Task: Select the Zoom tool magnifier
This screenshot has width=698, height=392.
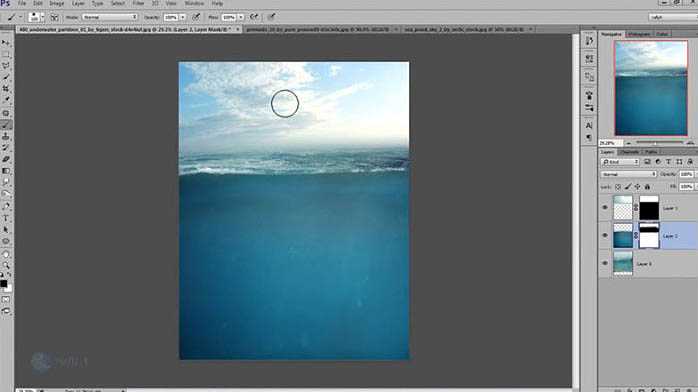Action: [x=6, y=265]
